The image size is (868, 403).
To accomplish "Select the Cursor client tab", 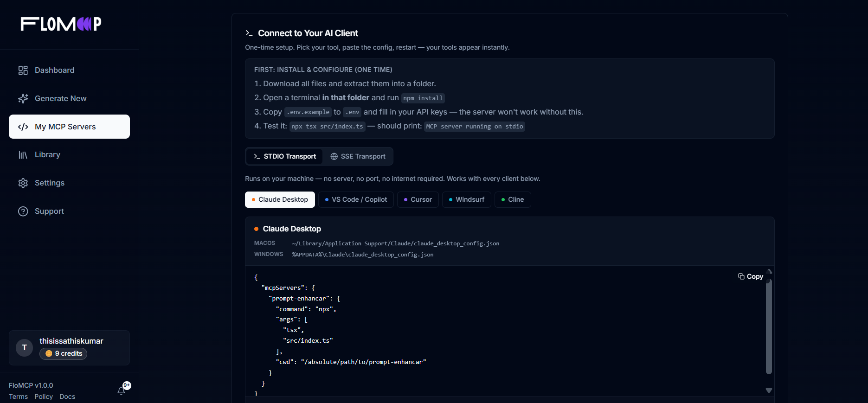I will (x=418, y=199).
